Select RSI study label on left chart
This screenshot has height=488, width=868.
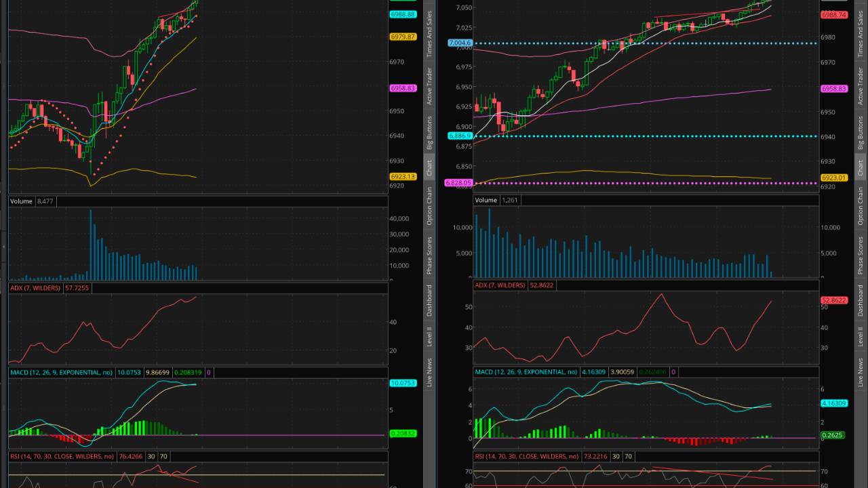[x=62, y=456]
